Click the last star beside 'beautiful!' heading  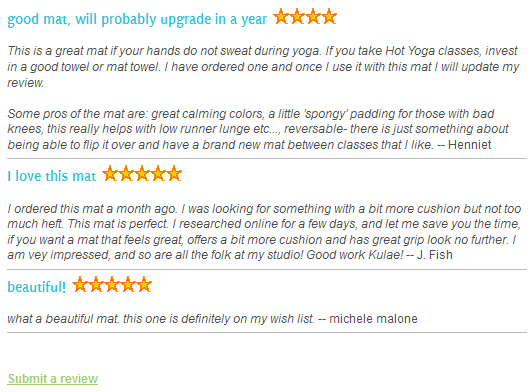coord(144,284)
